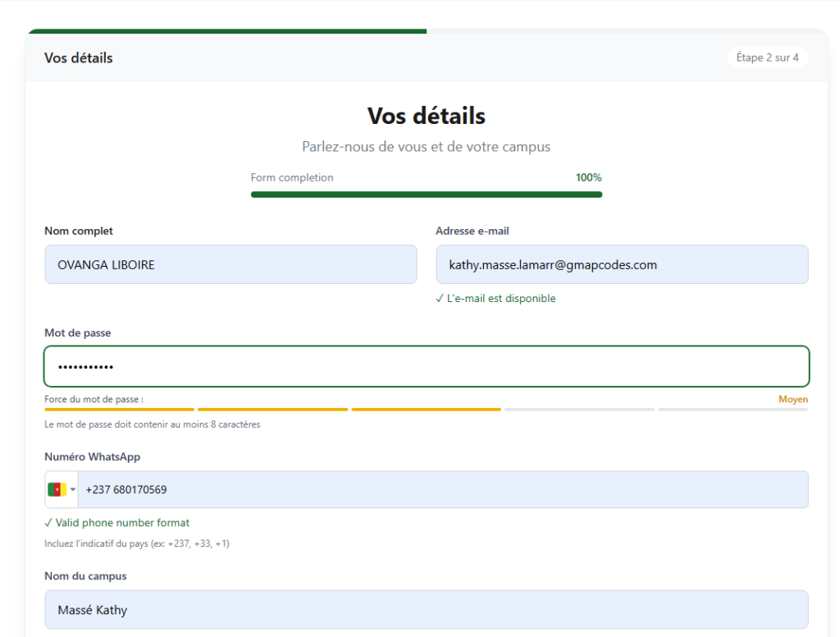
Task: Click the 100% completion label
Action: pos(588,177)
